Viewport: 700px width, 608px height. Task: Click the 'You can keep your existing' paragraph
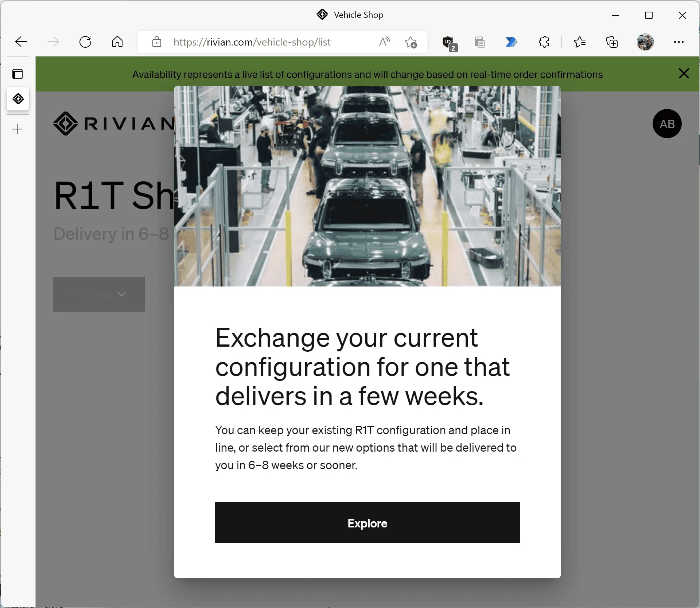click(x=366, y=448)
